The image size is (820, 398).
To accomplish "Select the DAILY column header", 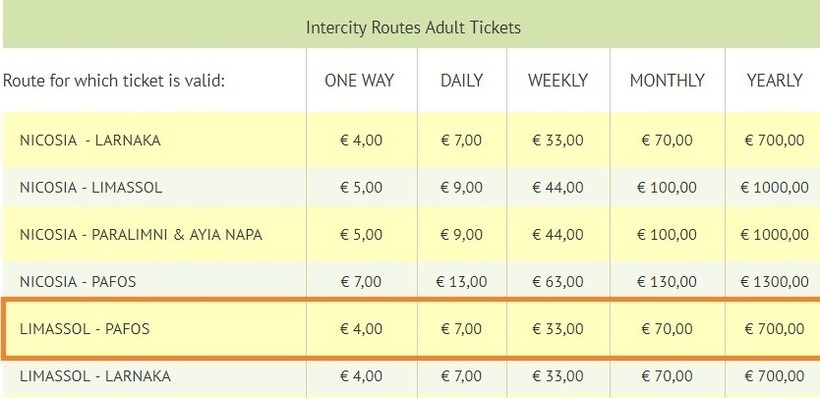I will click(462, 81).
